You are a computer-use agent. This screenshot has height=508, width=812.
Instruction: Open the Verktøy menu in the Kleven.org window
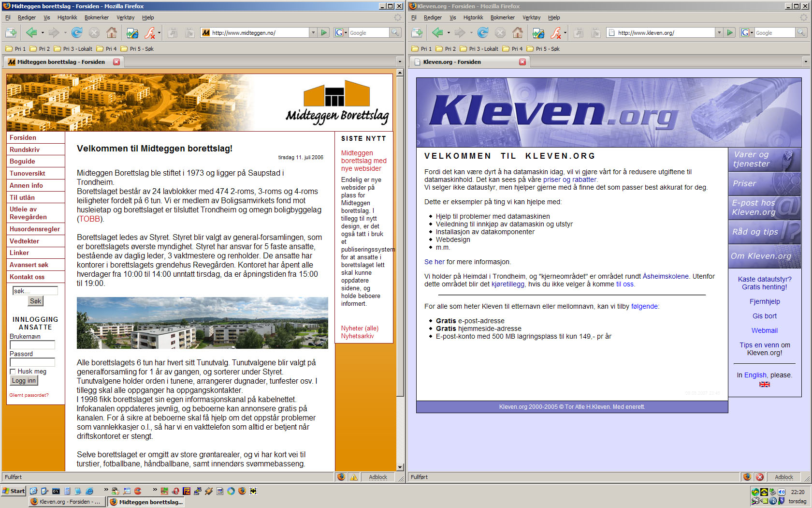[x=532, y=17]
